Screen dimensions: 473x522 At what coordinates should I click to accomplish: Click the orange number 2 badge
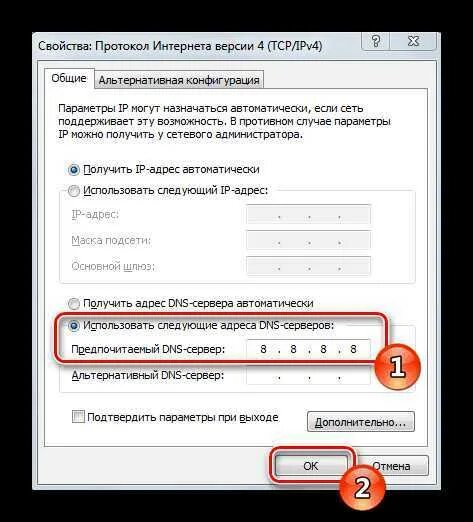[x=362, y=487]
